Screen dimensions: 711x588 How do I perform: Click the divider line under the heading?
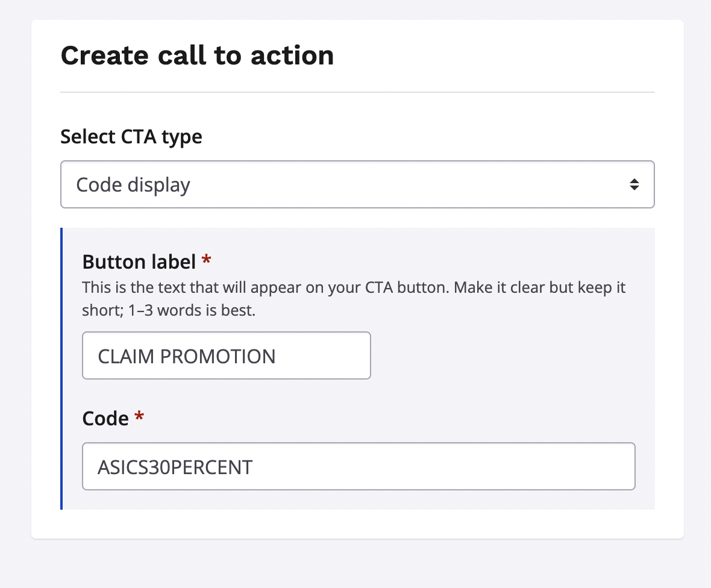357,92
